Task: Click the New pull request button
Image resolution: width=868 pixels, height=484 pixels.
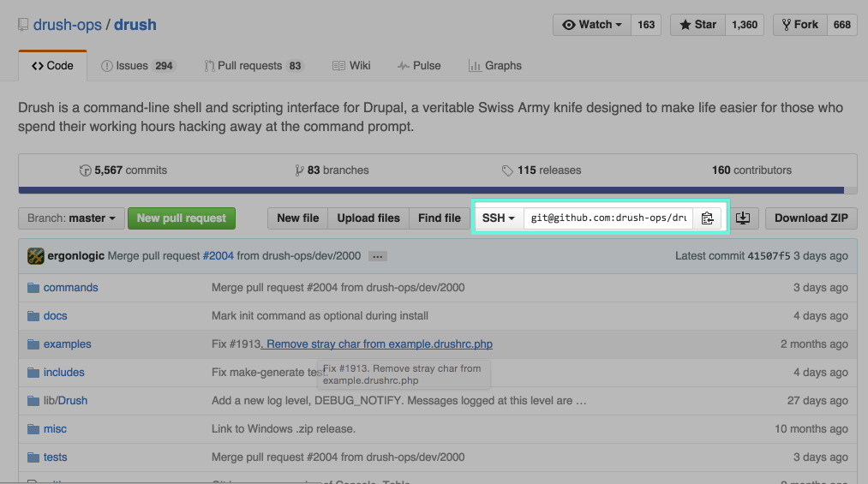Action: [182, 218]
